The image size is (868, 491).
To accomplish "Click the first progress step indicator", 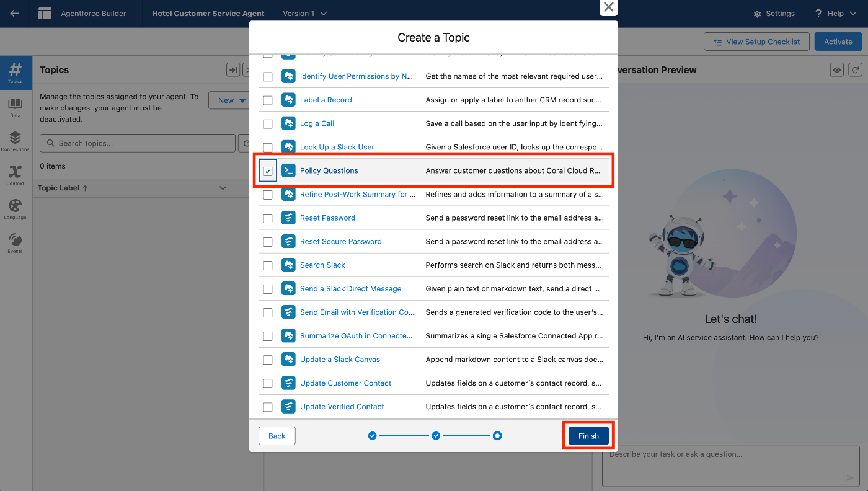I will (372, 436).
